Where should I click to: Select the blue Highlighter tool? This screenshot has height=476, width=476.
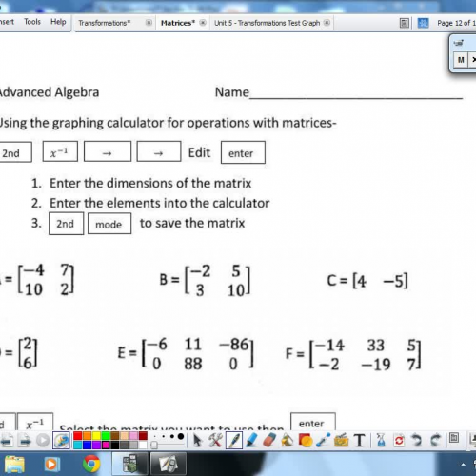point(251,441)
